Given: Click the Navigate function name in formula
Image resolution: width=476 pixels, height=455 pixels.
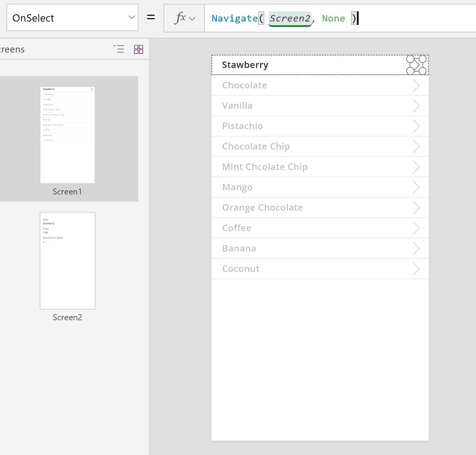Looking at the screenshot, I should pos(234,19).
